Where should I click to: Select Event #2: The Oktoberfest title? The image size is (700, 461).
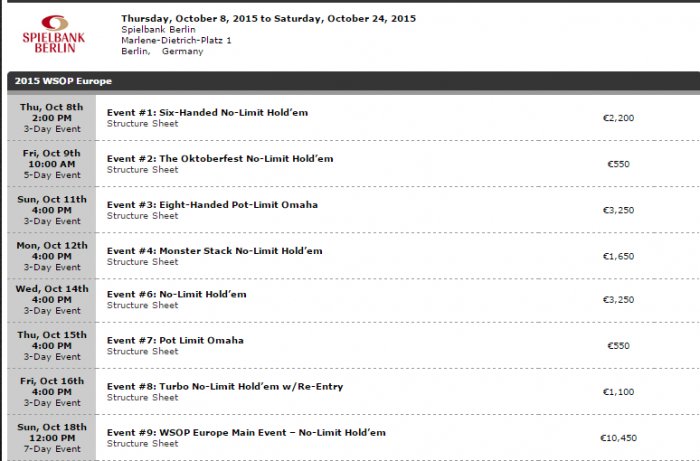click(x=220, y=158)
